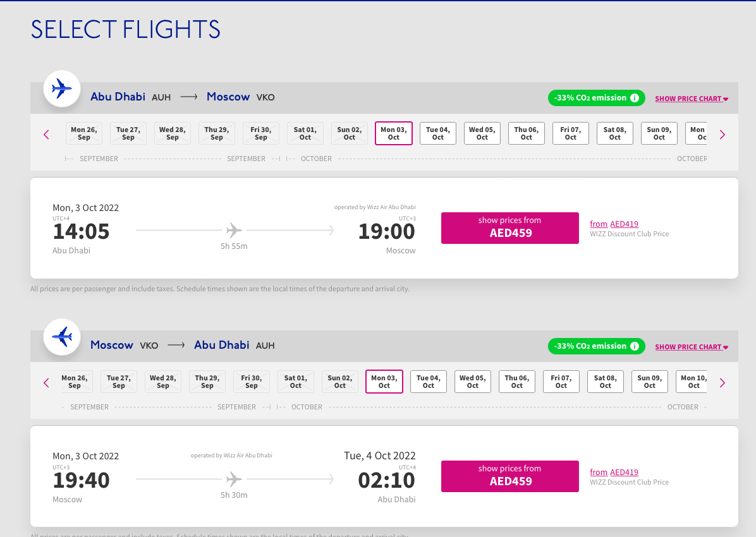The height and width of the screenshot is (537, 756).
Task: Select Sat 08, Oct outbound date
Action: [615, 133]
